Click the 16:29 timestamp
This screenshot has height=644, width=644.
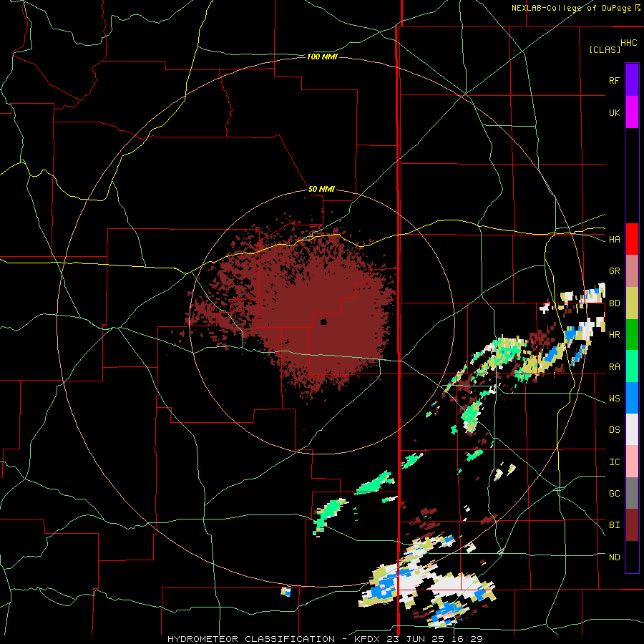[x=468, y=639]
